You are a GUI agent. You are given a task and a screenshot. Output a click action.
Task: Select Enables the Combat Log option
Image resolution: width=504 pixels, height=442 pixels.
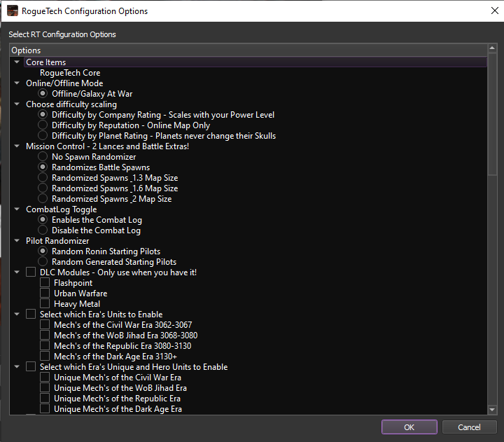pos(43,220)
